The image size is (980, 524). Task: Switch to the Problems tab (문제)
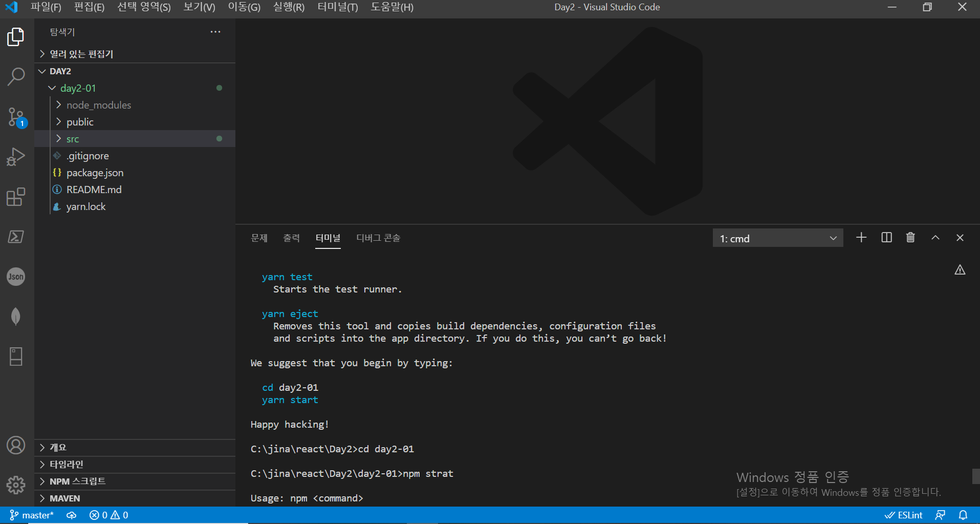tap(259, 238)
